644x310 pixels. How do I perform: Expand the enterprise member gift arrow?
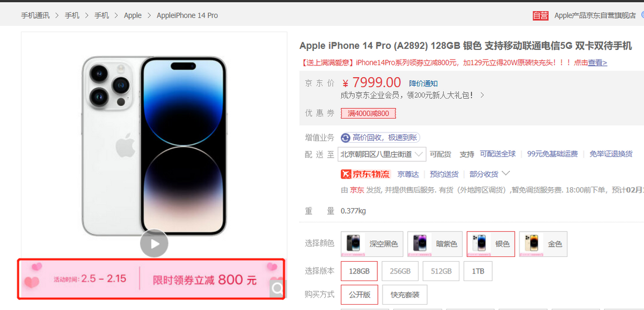[482, 95]
